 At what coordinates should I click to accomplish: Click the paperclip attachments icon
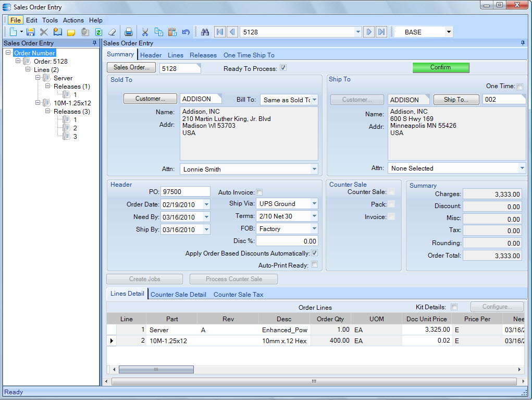click(85, 32)
